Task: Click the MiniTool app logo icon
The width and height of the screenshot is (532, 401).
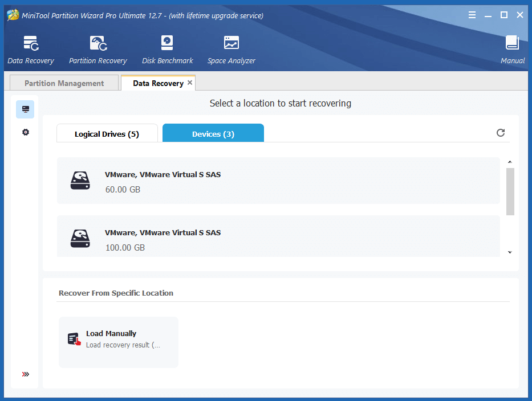Action: pyautogui.click(x=13, y=15)
